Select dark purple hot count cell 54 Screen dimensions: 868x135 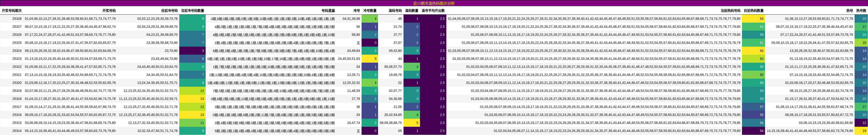tap(754, 131)
